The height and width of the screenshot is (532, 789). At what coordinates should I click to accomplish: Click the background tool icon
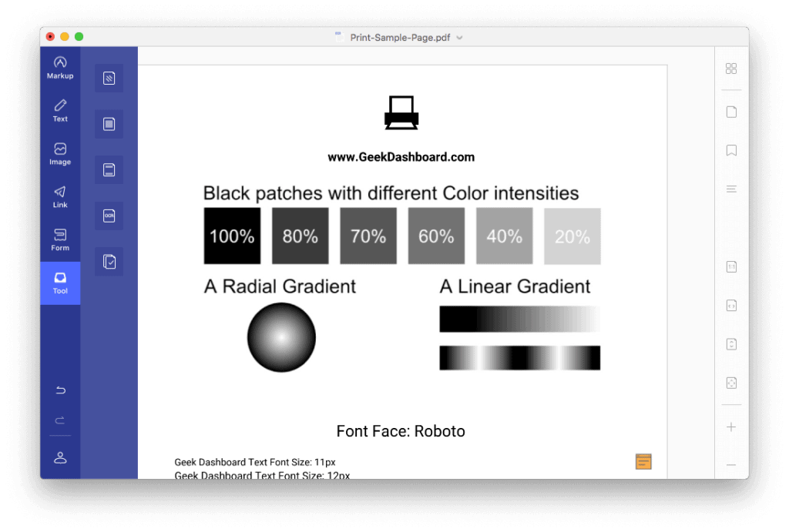(109, 124)
